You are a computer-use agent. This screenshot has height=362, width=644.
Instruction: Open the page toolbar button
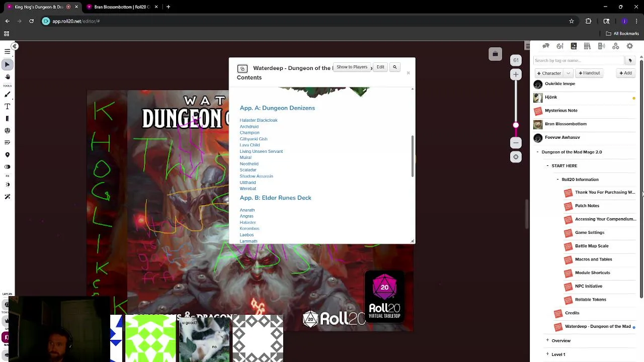(495, 54)
